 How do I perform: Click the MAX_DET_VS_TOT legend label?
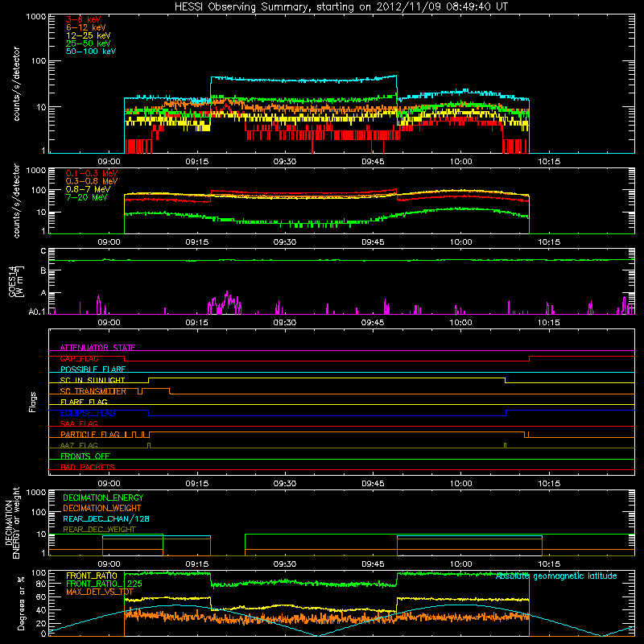click(x=99, y=592)
